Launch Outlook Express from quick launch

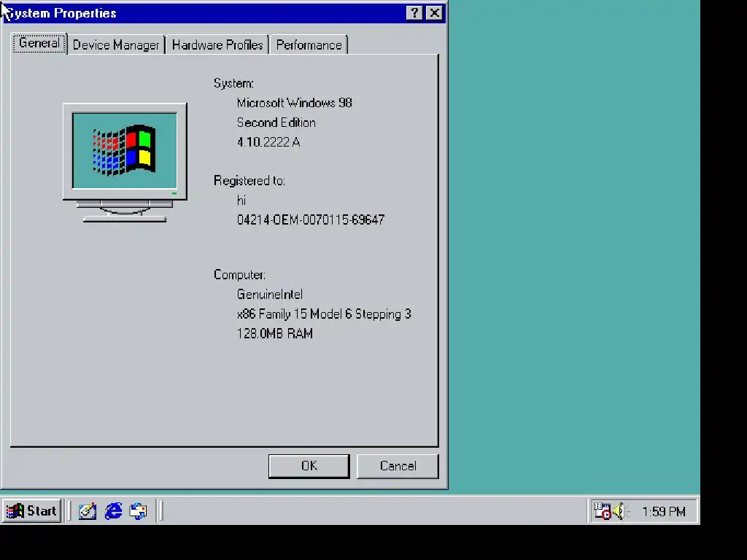138,511
